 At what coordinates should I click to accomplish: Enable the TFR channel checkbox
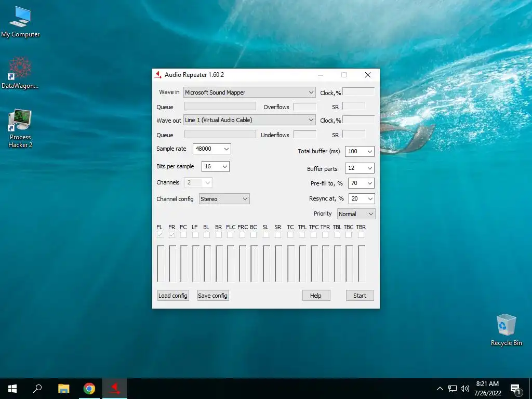(325, 235)
